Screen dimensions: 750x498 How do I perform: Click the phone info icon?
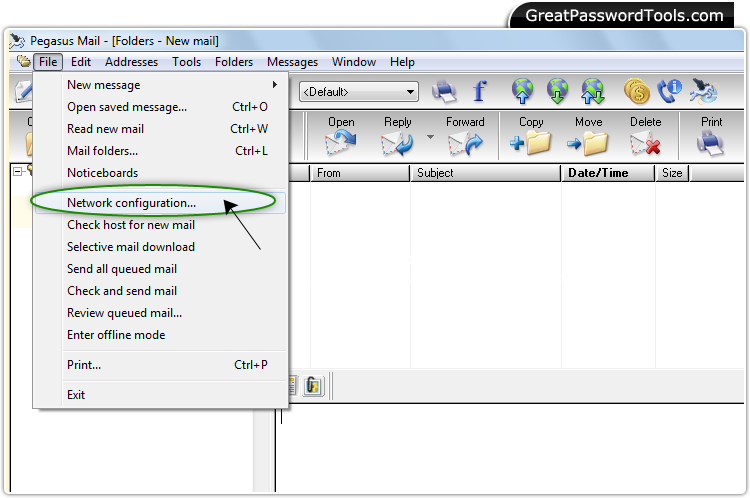point(670,91)
